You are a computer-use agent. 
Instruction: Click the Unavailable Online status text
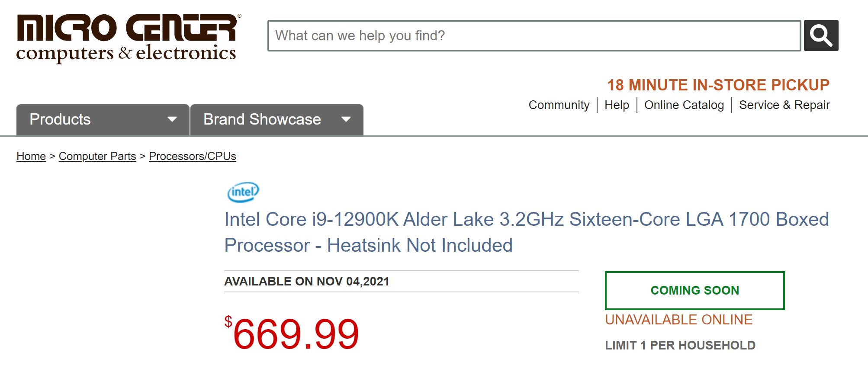(x=678, y=320)
